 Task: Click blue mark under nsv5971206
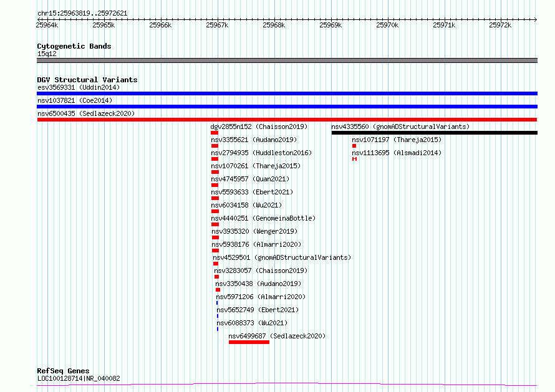coord(217,303)
